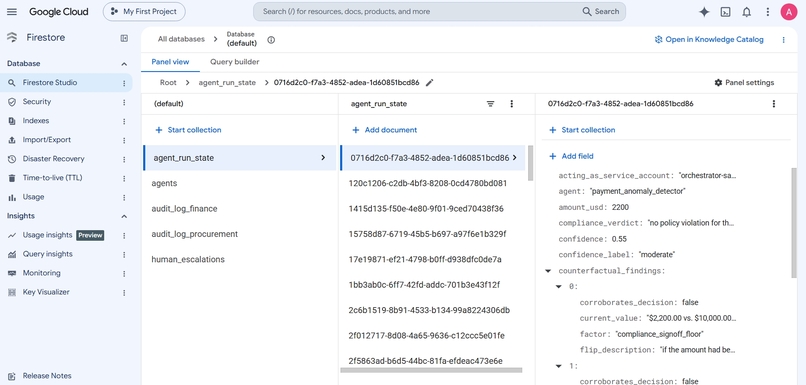Click Root in the path breadcrumb
The width and height of the screenshot is (806, 385).
pos(168,82)
